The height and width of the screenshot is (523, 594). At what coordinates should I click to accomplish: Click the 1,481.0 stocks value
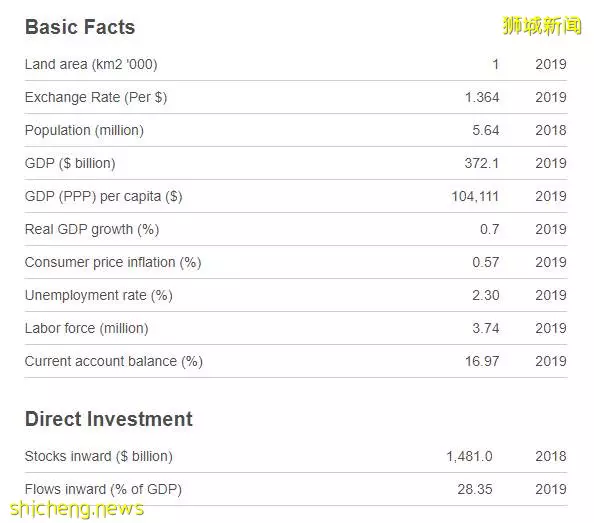pos(469,456)
